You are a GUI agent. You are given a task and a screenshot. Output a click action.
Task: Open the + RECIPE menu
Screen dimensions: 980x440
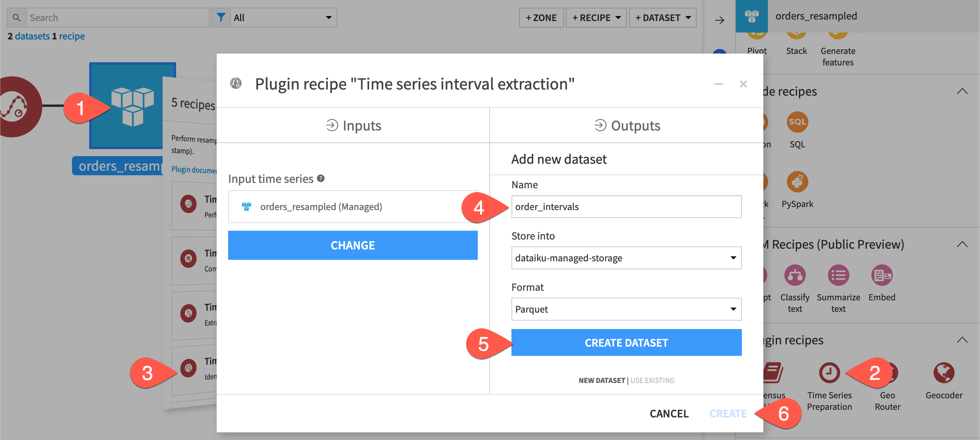point(596,17)
